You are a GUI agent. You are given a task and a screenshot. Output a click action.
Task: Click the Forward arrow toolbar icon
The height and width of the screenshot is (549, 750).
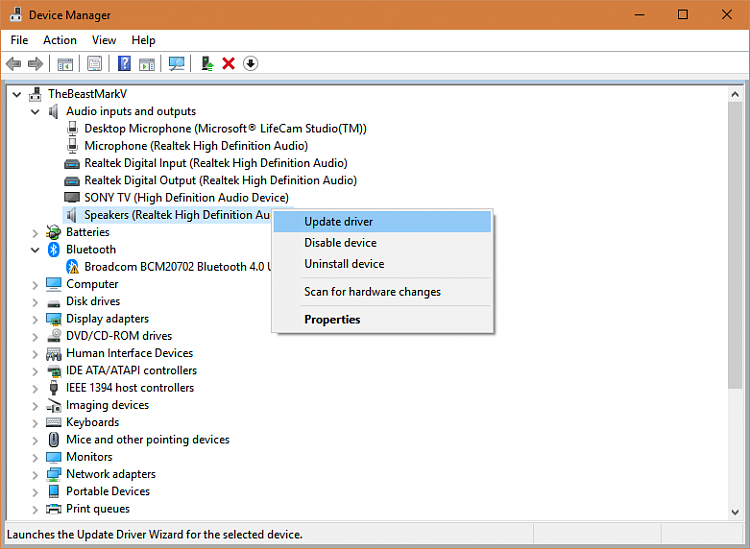pyautogui.click(x=35, y=64)
